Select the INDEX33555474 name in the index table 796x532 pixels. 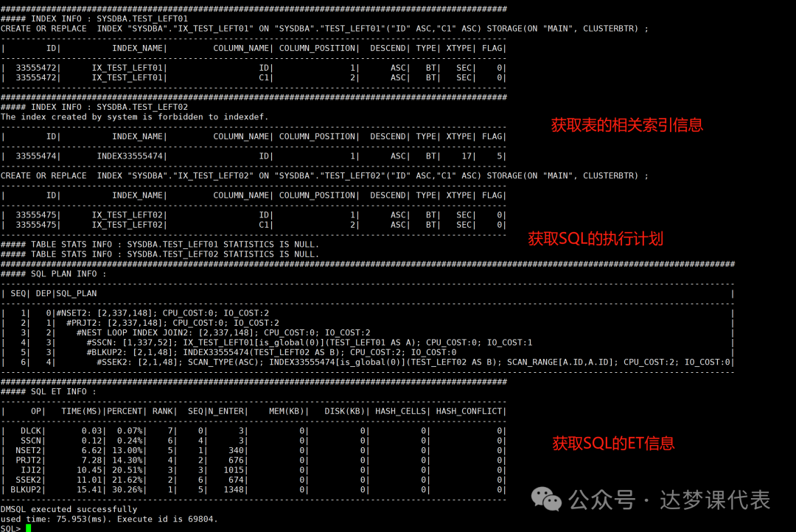click(132, 156)
